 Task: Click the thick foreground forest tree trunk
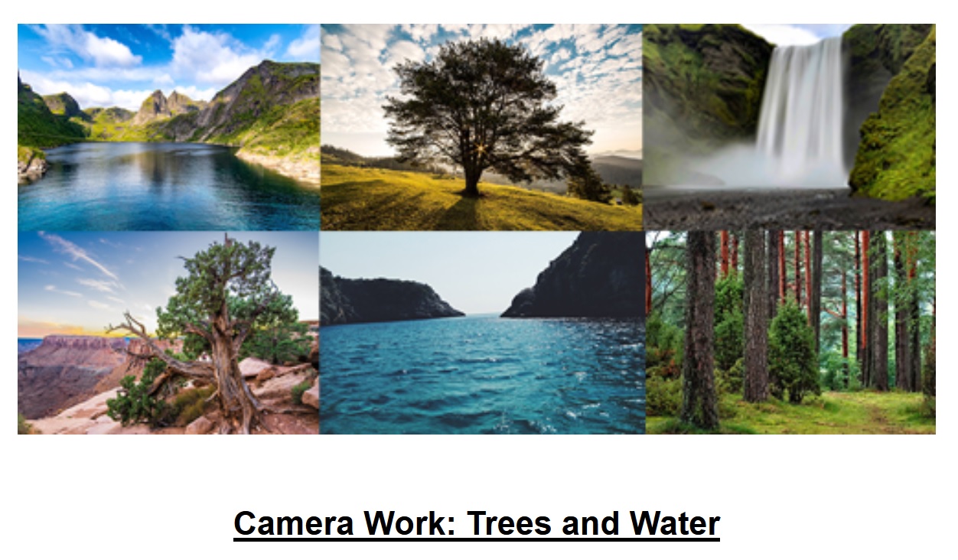(x=699, y=329)
